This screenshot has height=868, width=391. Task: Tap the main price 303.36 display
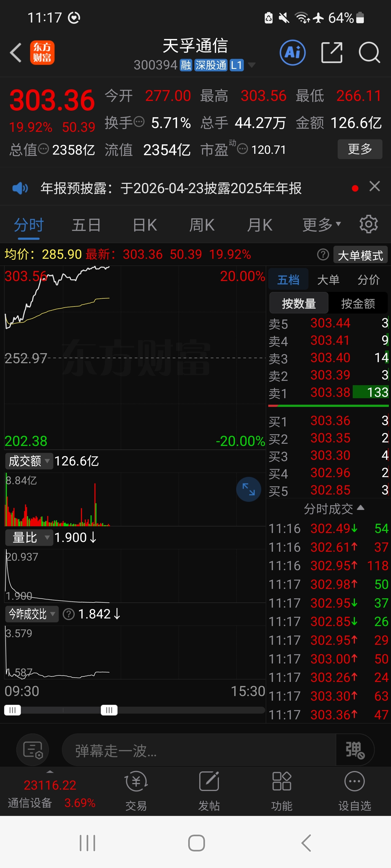(x=52, y=100)
